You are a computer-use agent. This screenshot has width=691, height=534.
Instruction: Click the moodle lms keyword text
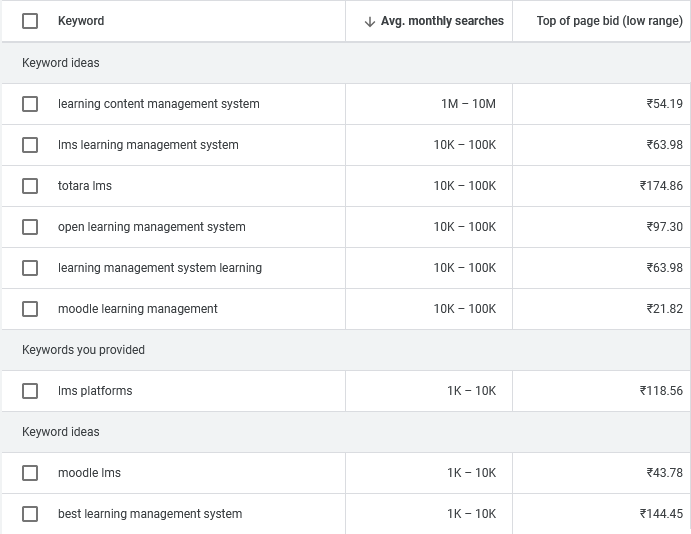[89, 473]
